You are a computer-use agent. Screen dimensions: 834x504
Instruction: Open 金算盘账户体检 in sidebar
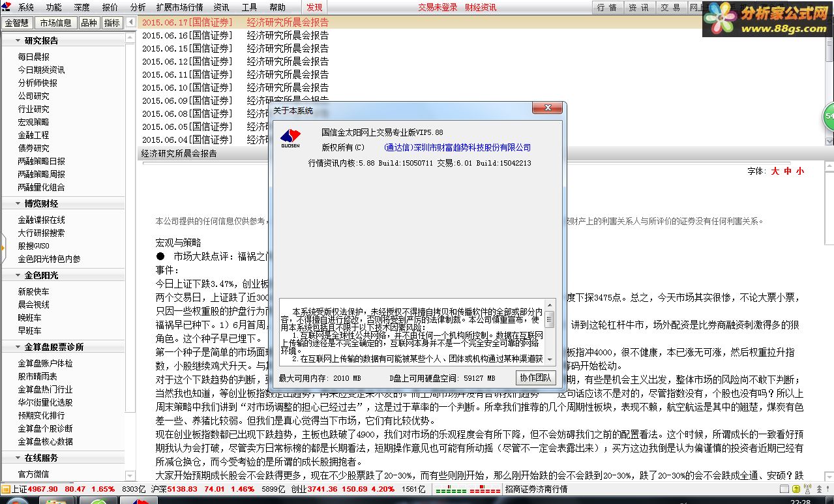point(45,363)
